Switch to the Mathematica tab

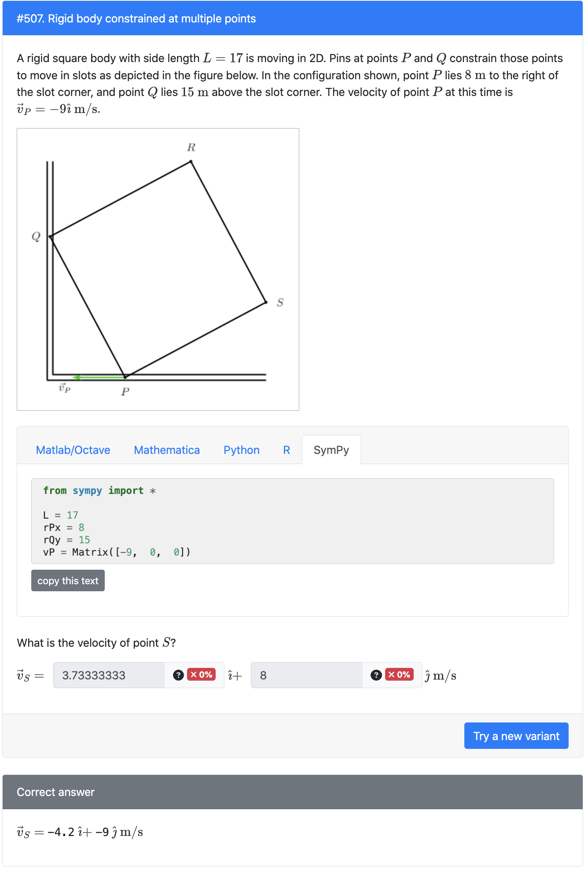click(167, 450)
